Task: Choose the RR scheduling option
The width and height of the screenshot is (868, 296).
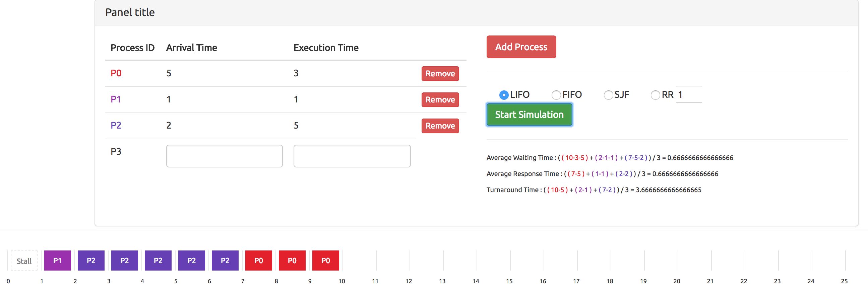Action: point(655,95)
